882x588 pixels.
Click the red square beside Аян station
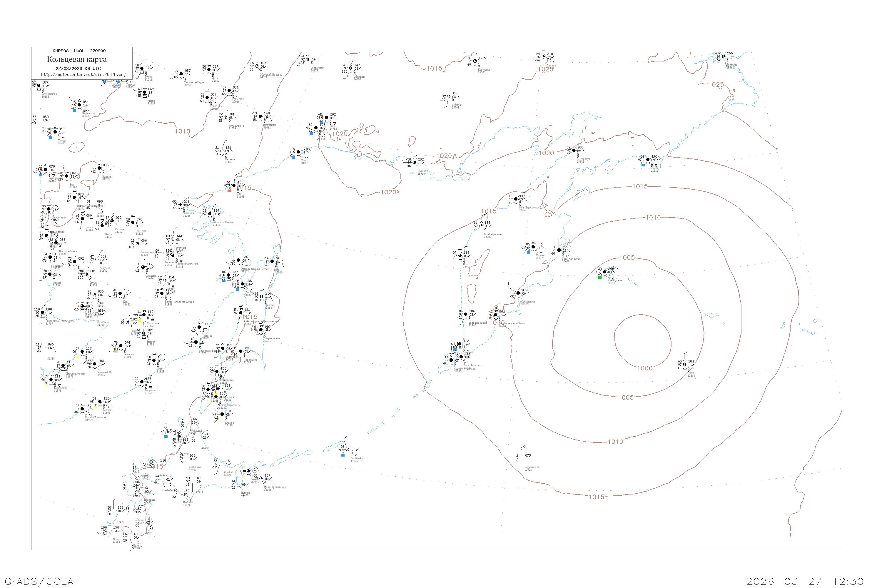click(x=229, y=191)
